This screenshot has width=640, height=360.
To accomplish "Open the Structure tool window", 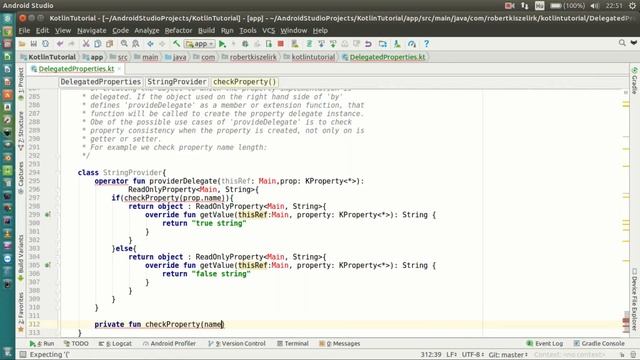I will (21, 131).
